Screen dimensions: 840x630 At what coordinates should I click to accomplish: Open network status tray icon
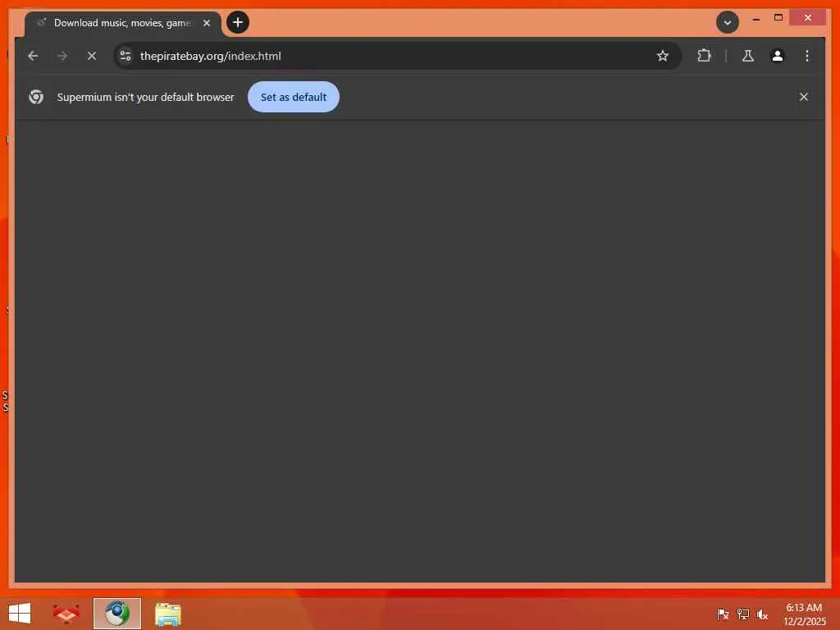743,614
